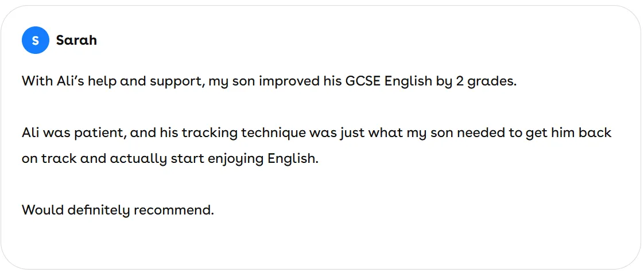Click the words 'Ali was patient'
This screenshot has width=644, height=273.
(73, 133)
